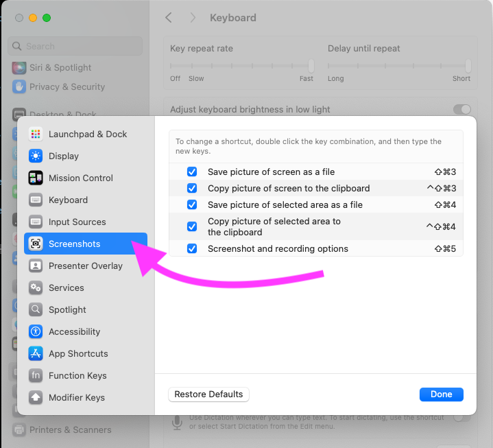Disable Copy picture of screen to clipboard
The height and width of the screenshot is (448, 493).
point(192,189)
